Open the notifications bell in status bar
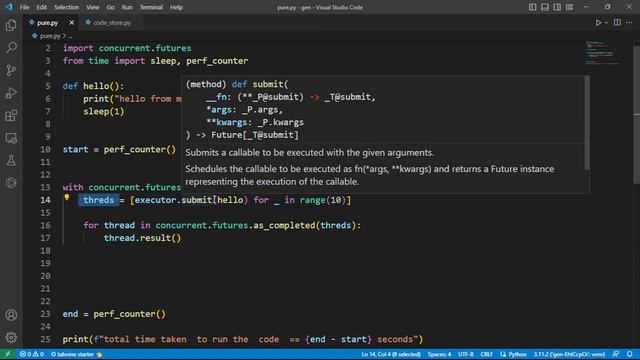 pyautogui.click(x=630, y=354)
